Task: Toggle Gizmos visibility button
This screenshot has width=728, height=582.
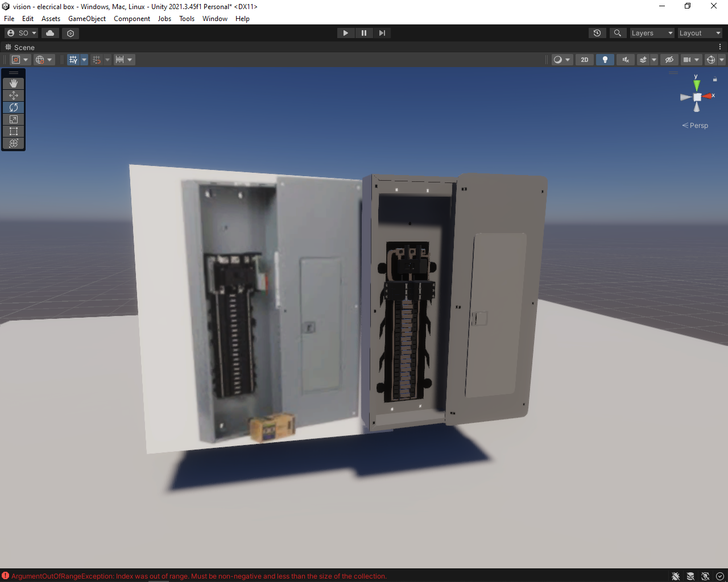Action: pyautogui.click(x=711, y=60)
